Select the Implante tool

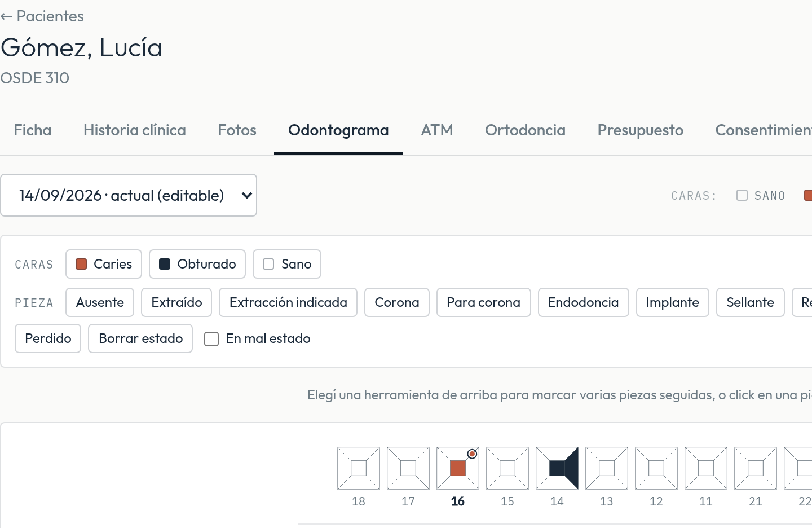[x=673, y=302]
